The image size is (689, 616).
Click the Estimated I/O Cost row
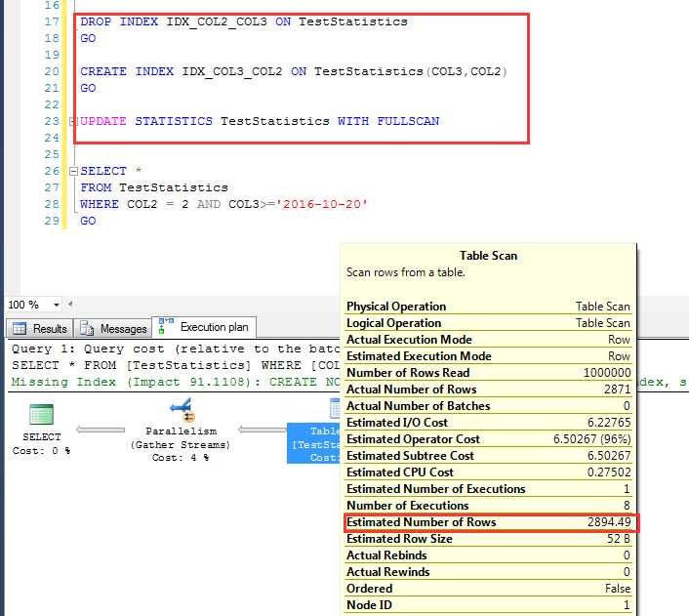(x=488, y=423)
